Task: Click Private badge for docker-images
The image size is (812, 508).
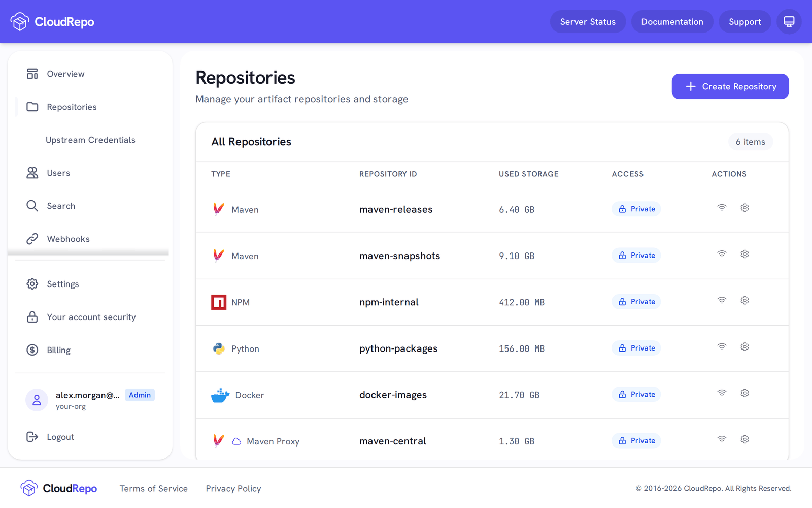Action: point(636,395)
